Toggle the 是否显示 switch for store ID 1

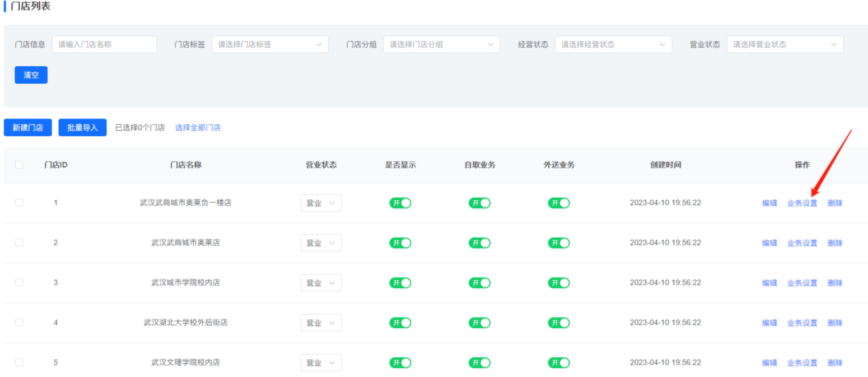coord(400,203)
